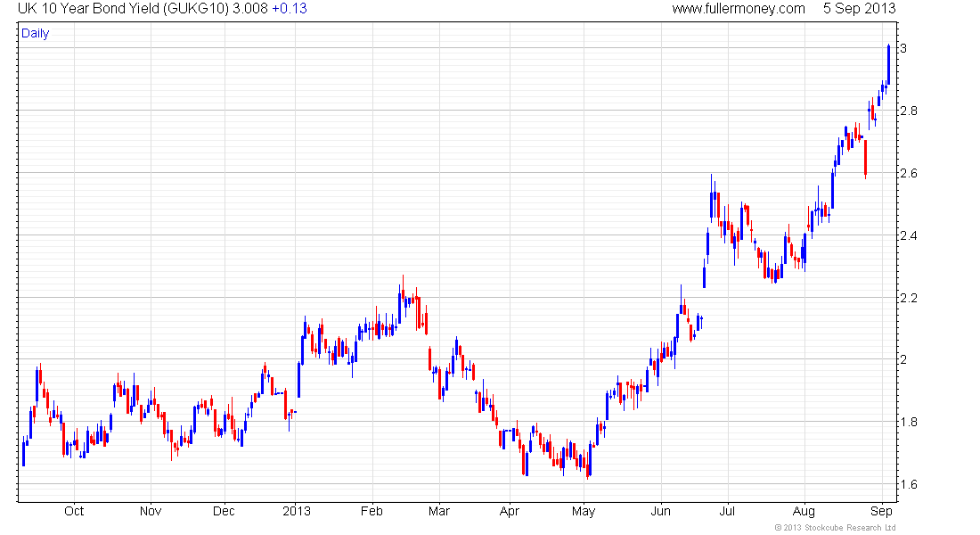
Task: Click the Jul month marker
Action: point(728,511)
